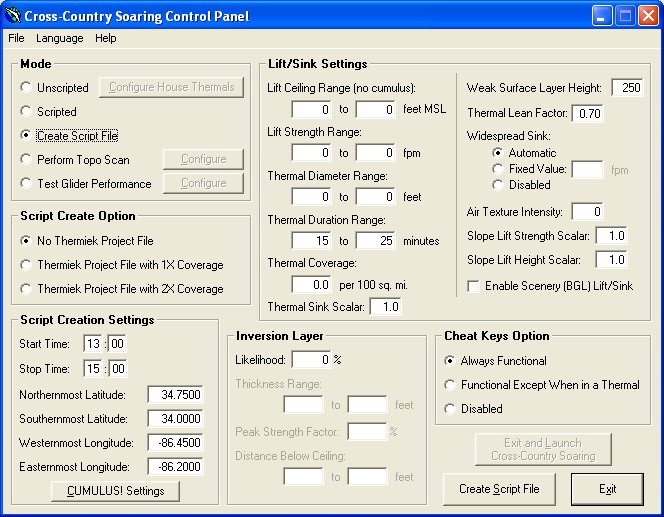Click the Stop Time hours field

pos(93,368)
